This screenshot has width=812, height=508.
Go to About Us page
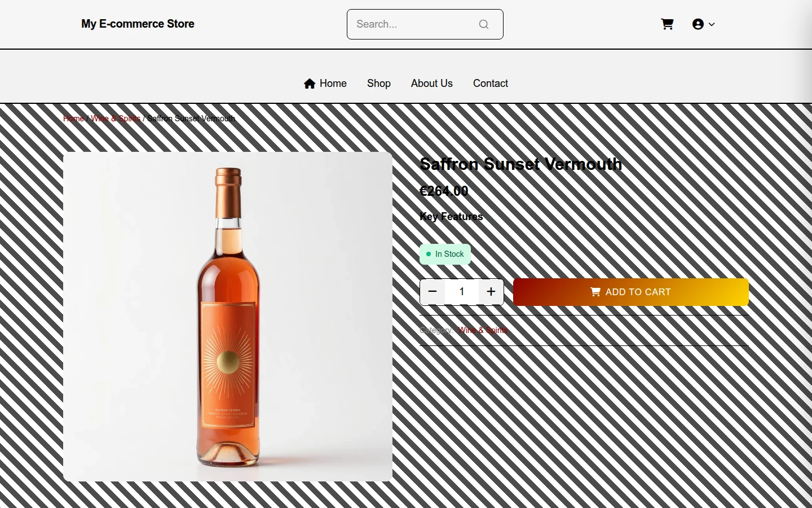(x=432, y=84)
